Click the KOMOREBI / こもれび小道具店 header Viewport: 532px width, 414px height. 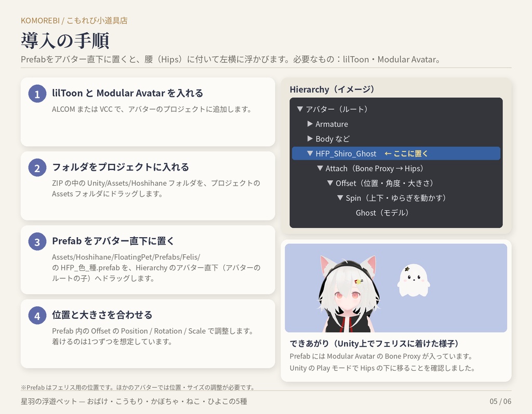(x=74, y=20)
